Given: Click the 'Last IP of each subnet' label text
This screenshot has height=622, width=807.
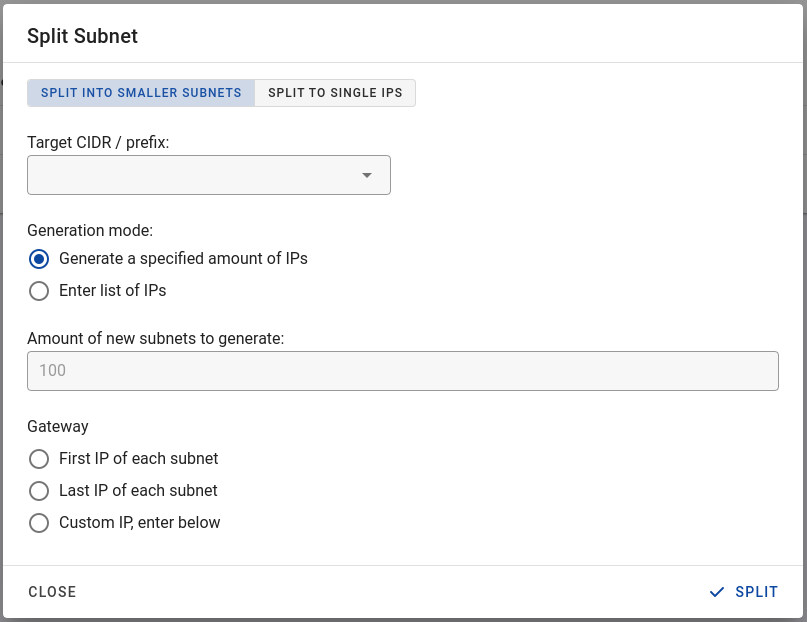Looking at the screenshot, I should (138, 491).
